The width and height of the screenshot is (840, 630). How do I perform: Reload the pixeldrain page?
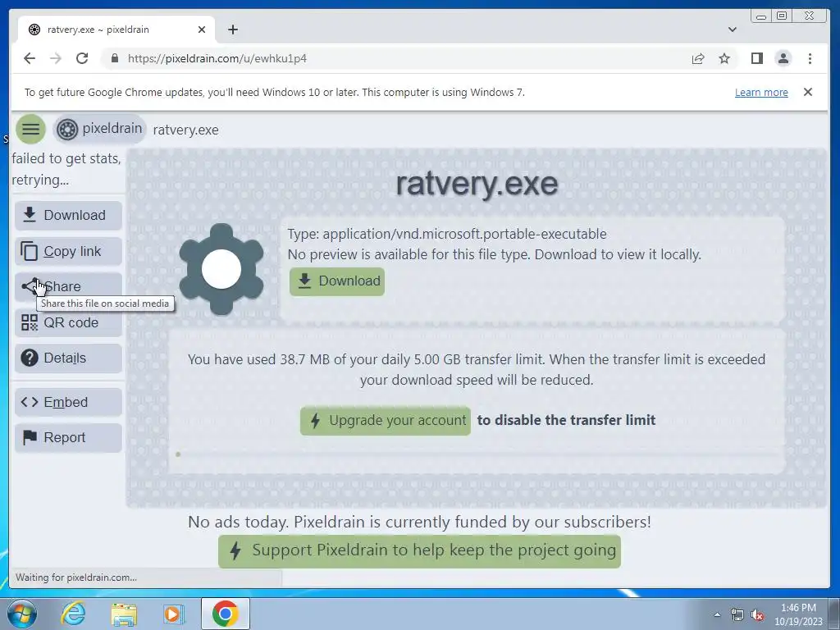coord(82,58)
